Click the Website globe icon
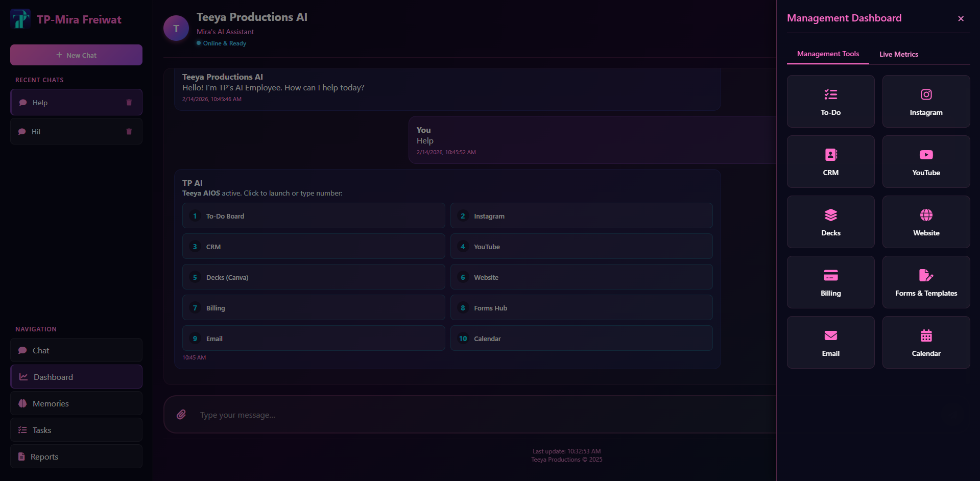 [x=926, y=215]
